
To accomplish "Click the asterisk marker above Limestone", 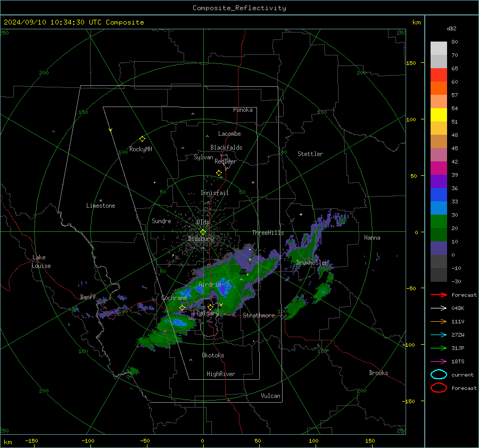I will (x=101, y=201).
